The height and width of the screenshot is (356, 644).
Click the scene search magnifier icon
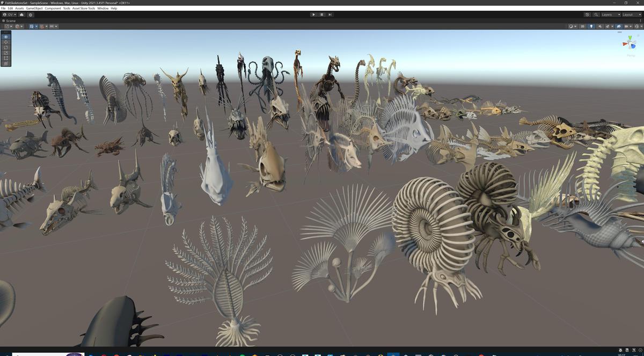click(596, 14)
